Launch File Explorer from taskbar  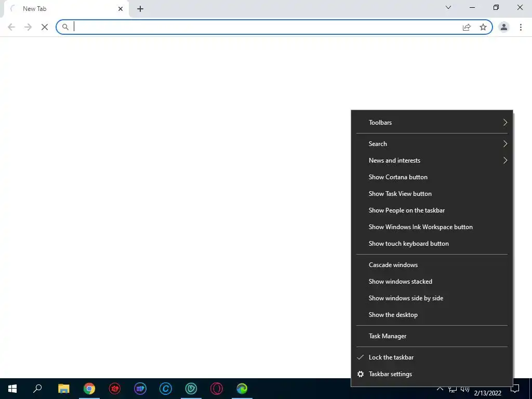tap(63, 389)
